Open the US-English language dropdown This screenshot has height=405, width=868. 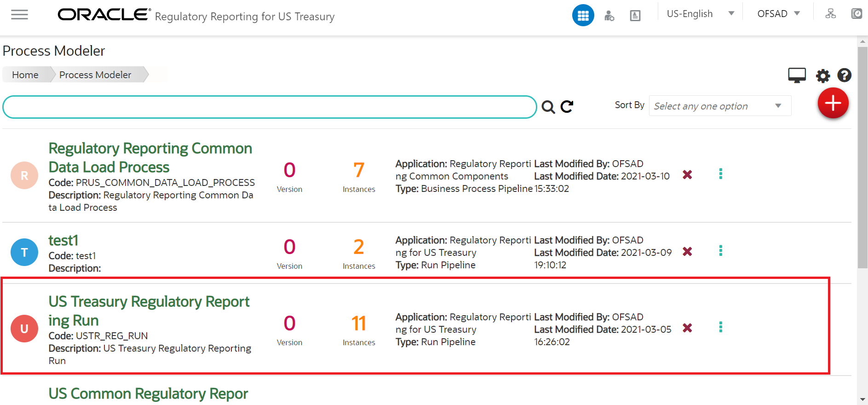[700, 14]
